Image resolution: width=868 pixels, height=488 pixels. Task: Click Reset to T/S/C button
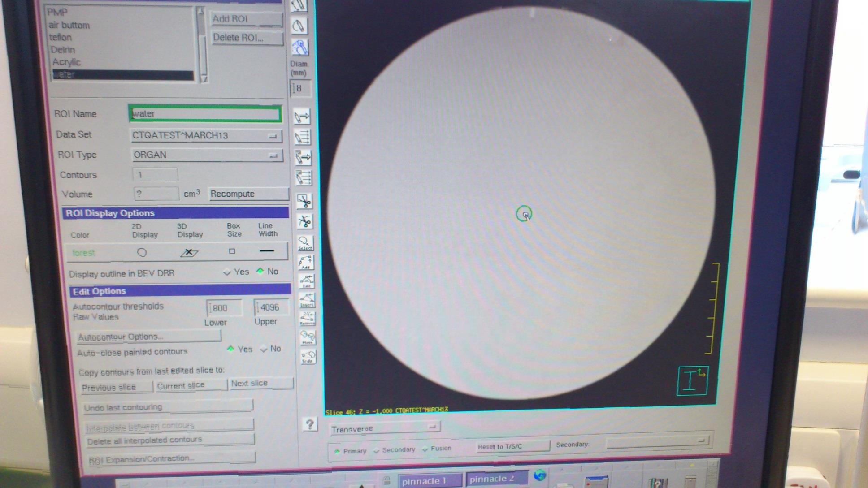(x=512, y=446)
